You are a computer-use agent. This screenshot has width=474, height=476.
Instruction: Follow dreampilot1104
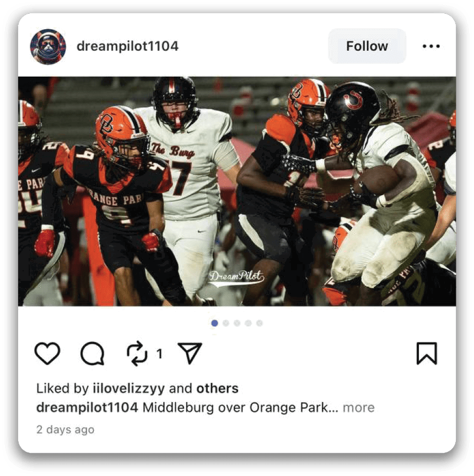coord(367,46)
